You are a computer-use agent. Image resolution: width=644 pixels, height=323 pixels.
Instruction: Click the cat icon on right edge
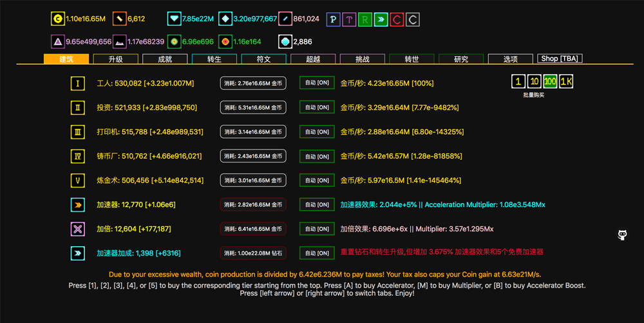pos(622,235)
